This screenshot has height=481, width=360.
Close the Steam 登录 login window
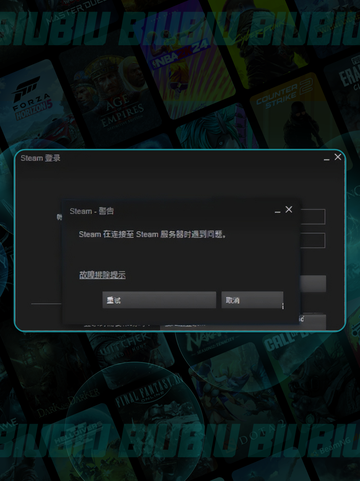[x=338, y=157]
